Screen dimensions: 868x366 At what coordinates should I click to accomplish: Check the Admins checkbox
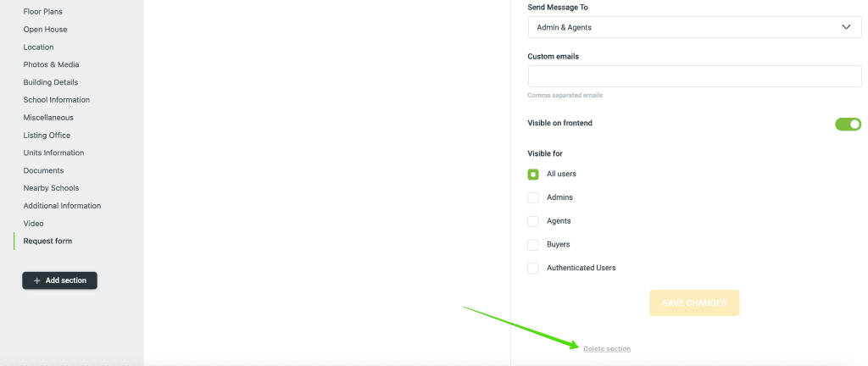533,197
